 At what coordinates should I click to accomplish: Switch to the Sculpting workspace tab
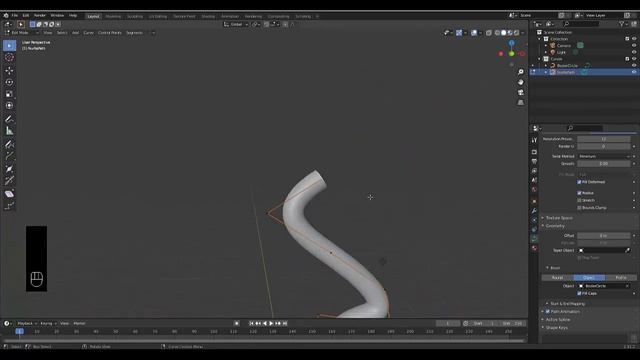135,16
